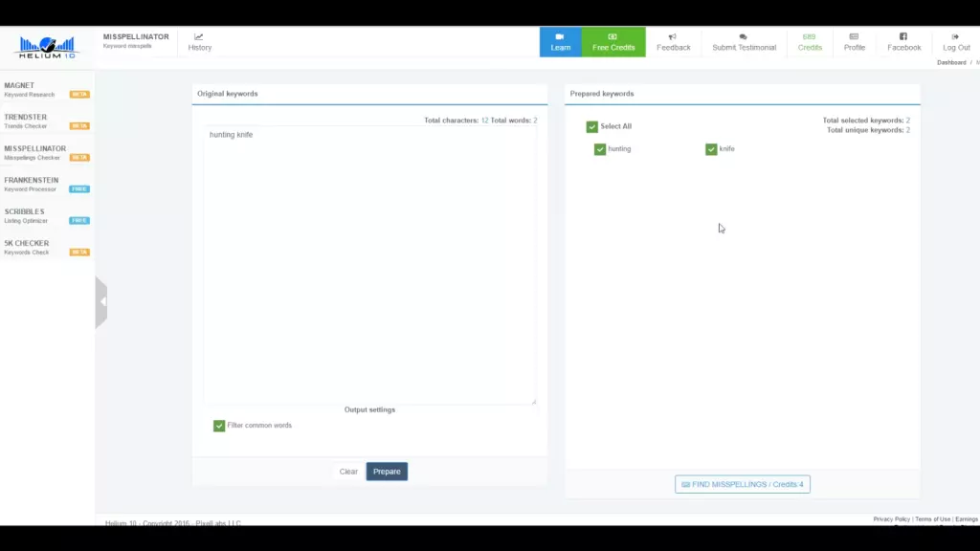Toggle the Select All checkbox
This screenshot has width=980, height=551.
click(x=591, y=127)
